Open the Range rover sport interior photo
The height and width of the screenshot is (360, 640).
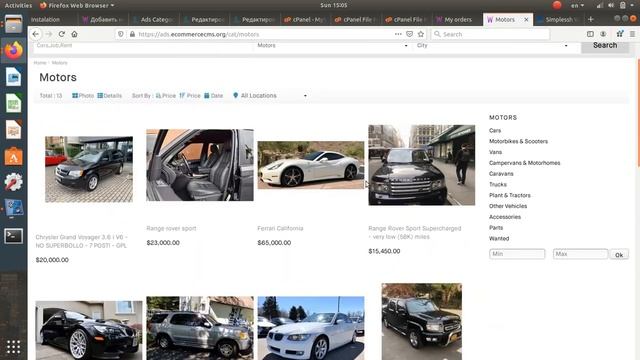tap(200, 165)
